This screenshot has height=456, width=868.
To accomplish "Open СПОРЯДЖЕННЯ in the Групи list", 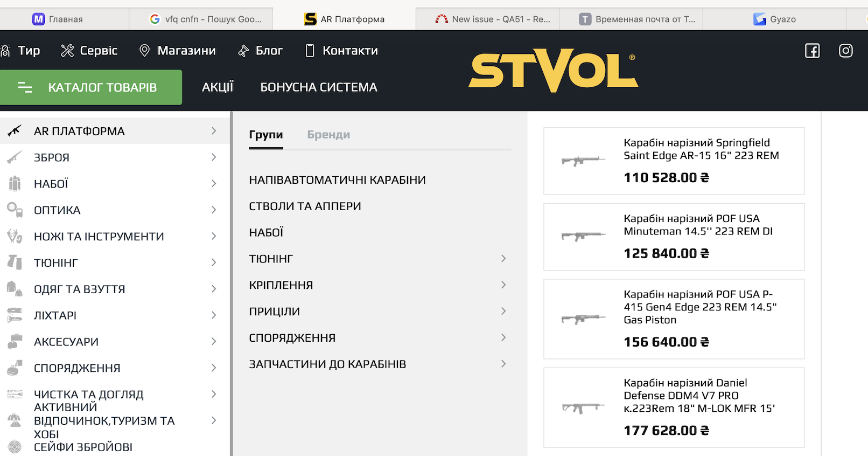I will coord(292,337).
